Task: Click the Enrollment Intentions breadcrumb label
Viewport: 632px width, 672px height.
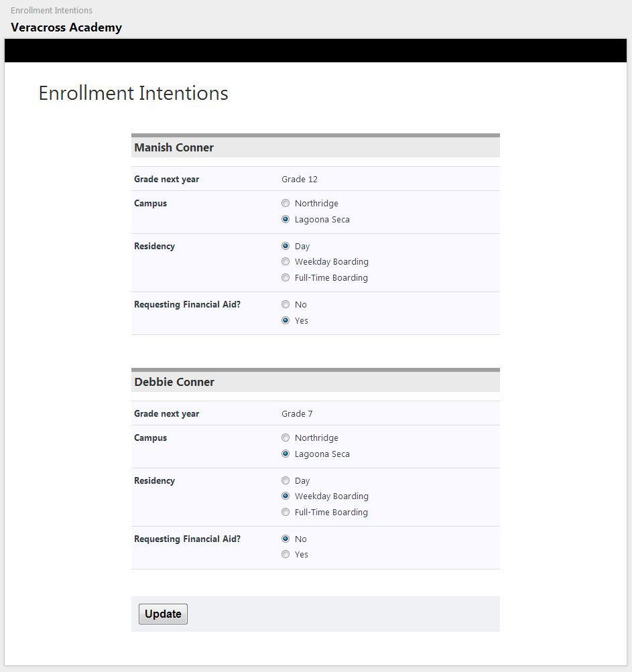Action: [52, 10]
